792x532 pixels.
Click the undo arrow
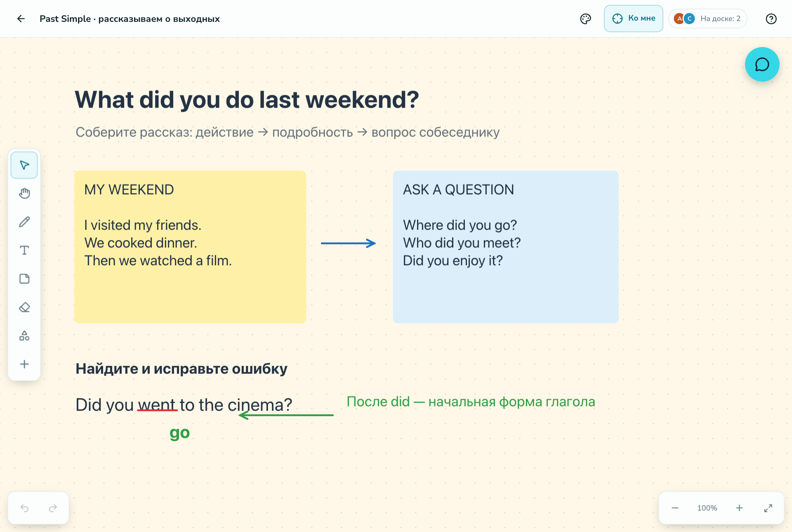pyautogui.click(x=25, y=508)
